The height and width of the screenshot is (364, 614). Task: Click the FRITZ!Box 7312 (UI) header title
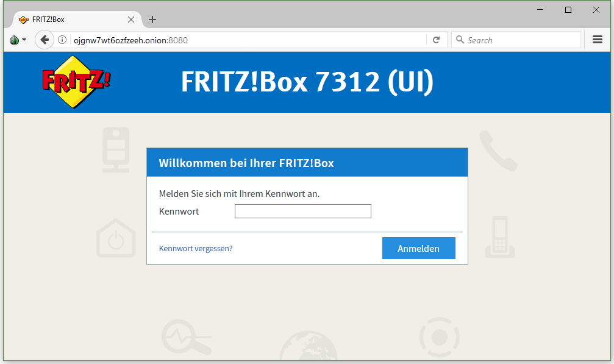click(x=307, y=82)
